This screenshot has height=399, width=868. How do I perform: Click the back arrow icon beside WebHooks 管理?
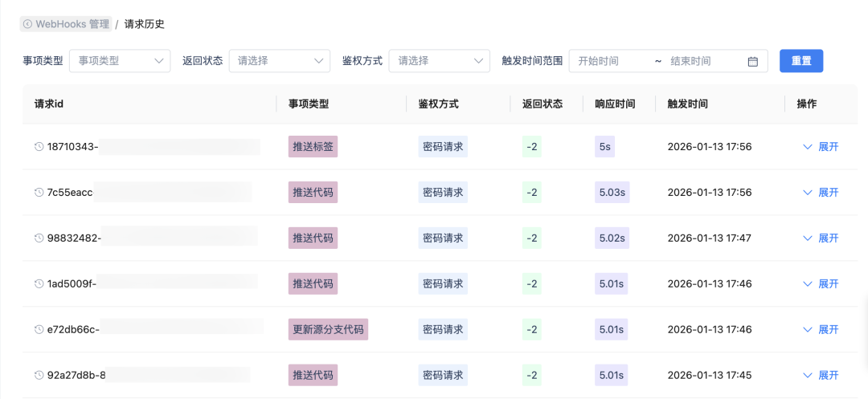point(28,24)
